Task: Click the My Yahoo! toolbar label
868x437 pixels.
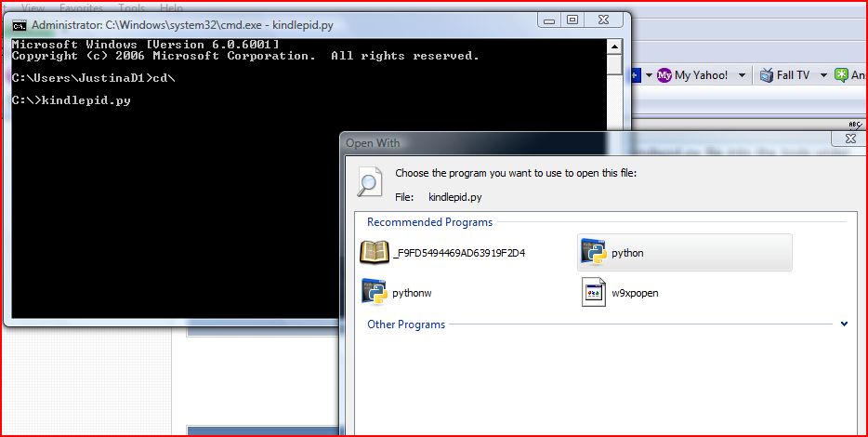Action: tap(702, 75)
